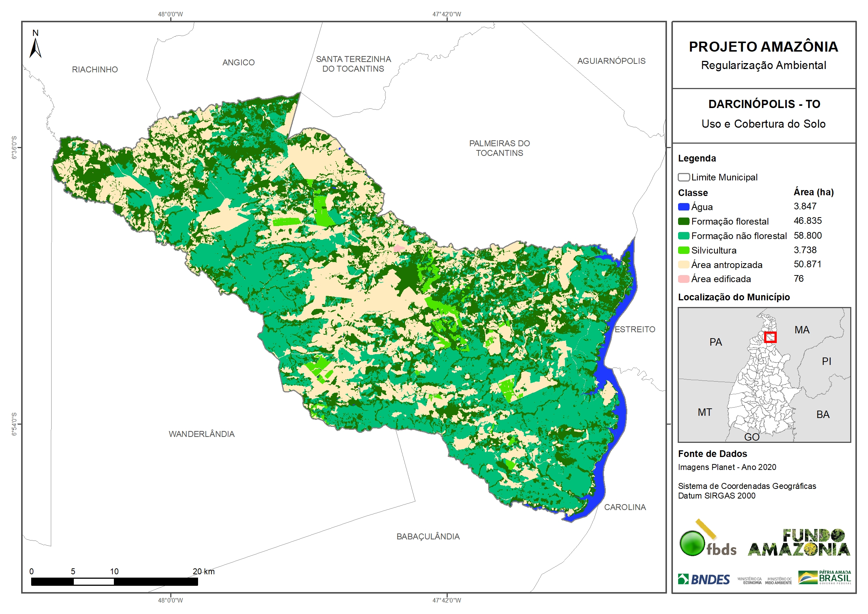The image size is (868, 614).
Task: Click the PROJETO AMAZÔNIA title
Action: coord(763,47)
